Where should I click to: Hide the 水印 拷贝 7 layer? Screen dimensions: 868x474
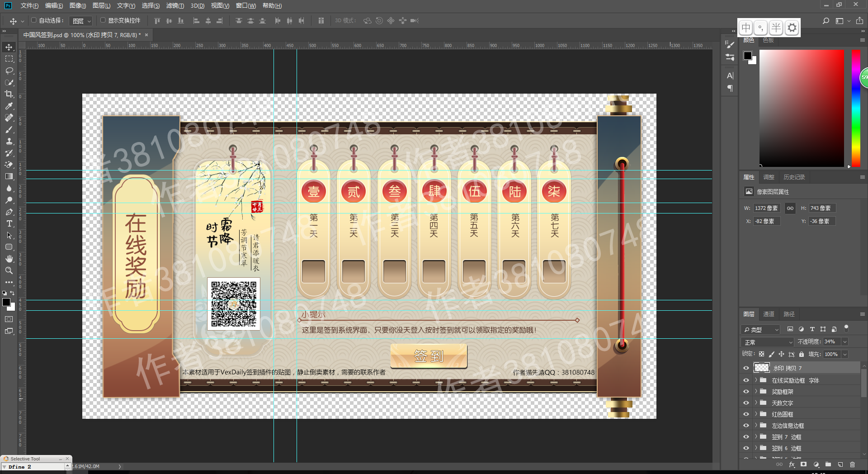pyautogui.click(x=746, y=368)
